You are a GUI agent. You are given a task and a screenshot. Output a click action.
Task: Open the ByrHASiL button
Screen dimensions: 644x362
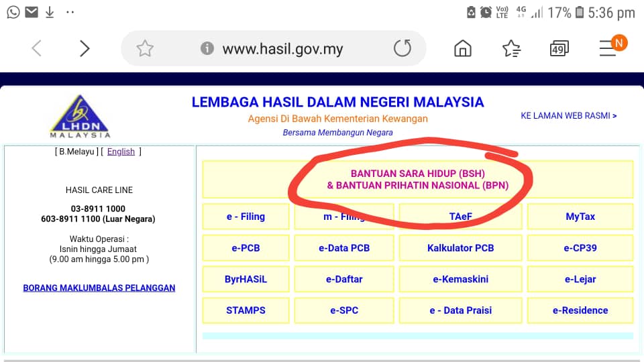pos(246,279)
